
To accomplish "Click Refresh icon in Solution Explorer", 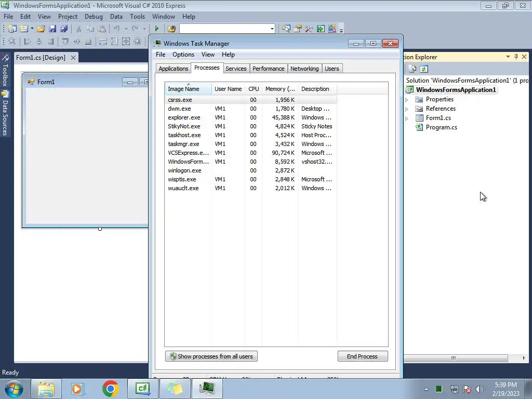I will pyautogui.click(x=424, y=69).
